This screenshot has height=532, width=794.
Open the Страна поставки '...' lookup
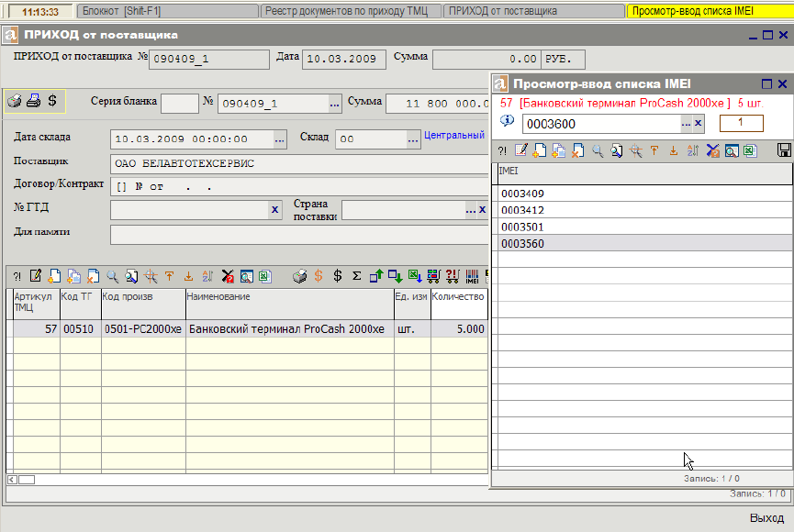[470, 210]
